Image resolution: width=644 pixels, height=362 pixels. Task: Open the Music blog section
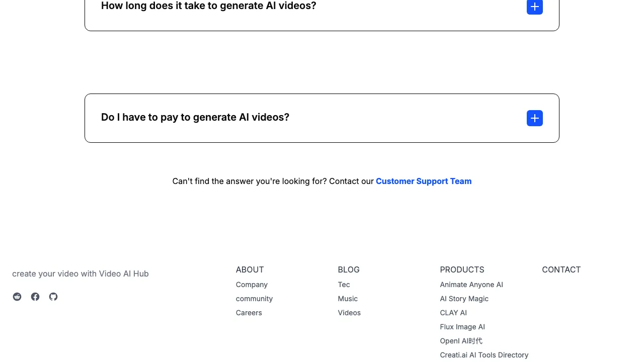click(x=348, y=299)
